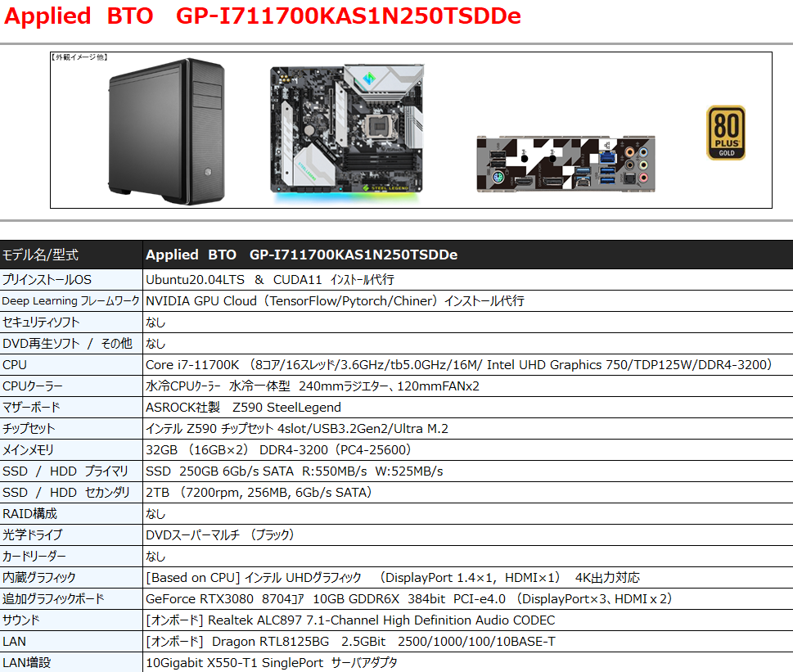793x672 pixels.
Task: Click the black PC tower case image
Action: click(166, 132)
